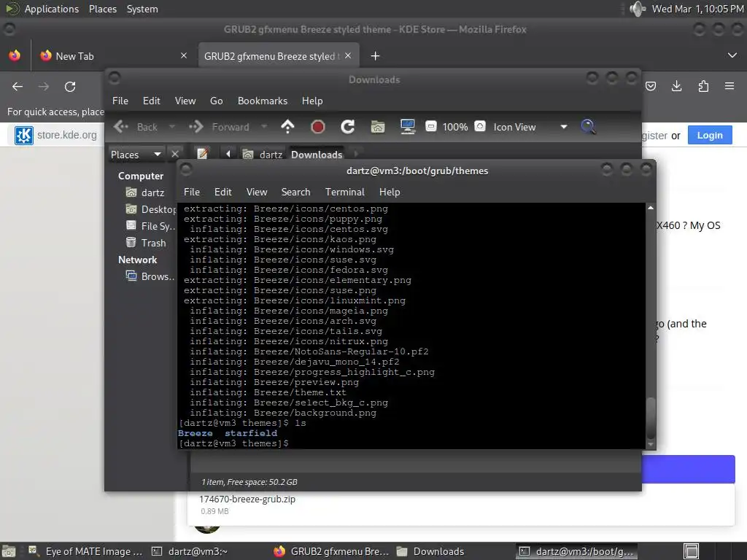This screenshot has height=560, width=747.
Task: Open the terminal's Search menu
Action: point(296,192)
